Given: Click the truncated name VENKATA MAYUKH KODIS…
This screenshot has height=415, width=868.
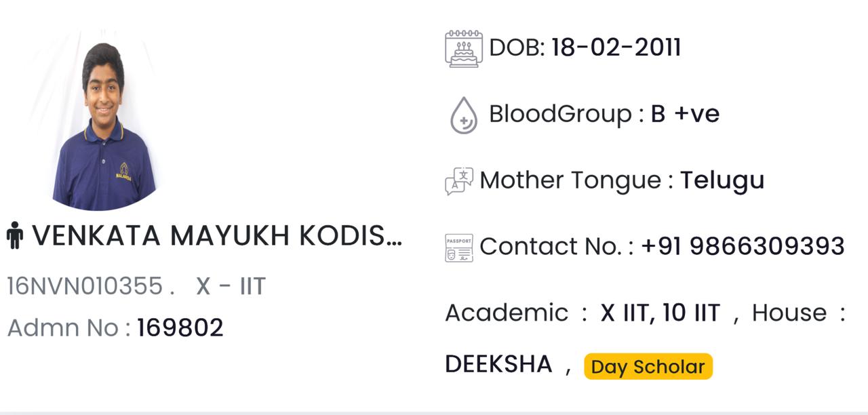Looking at the screenshot, I should (x=217, y=235).
